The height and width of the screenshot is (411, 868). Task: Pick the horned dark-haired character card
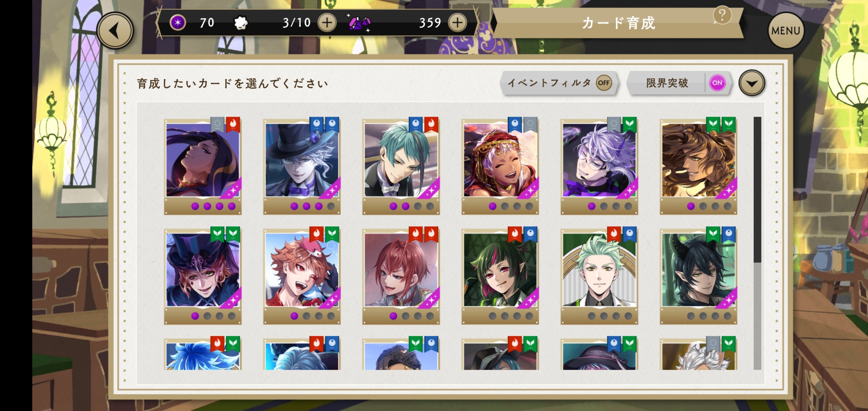tap(698, 276)
